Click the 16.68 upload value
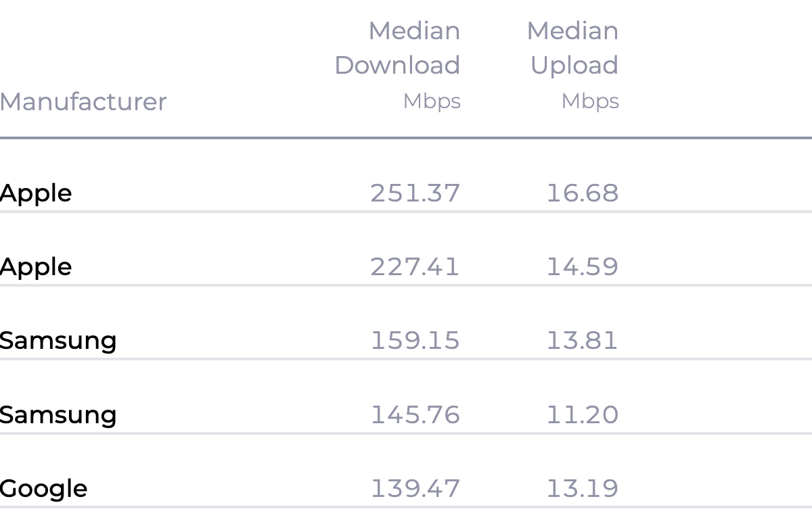 coord(582,193)
